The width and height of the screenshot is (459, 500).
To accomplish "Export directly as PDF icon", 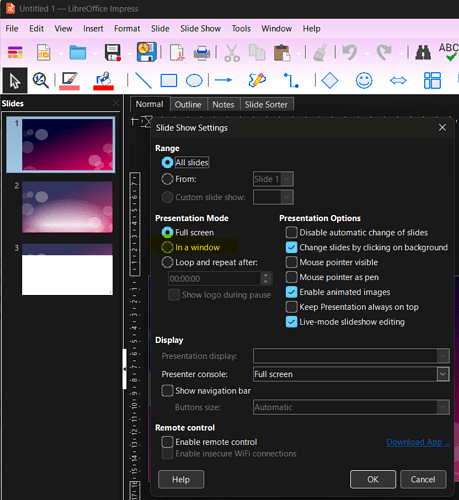I will pyautogui.click(x=177, y=52).
